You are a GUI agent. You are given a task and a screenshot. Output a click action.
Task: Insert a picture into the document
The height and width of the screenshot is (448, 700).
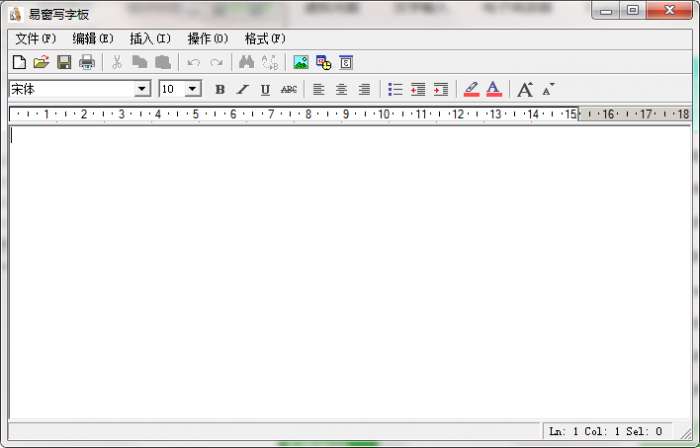coord(301,62)
